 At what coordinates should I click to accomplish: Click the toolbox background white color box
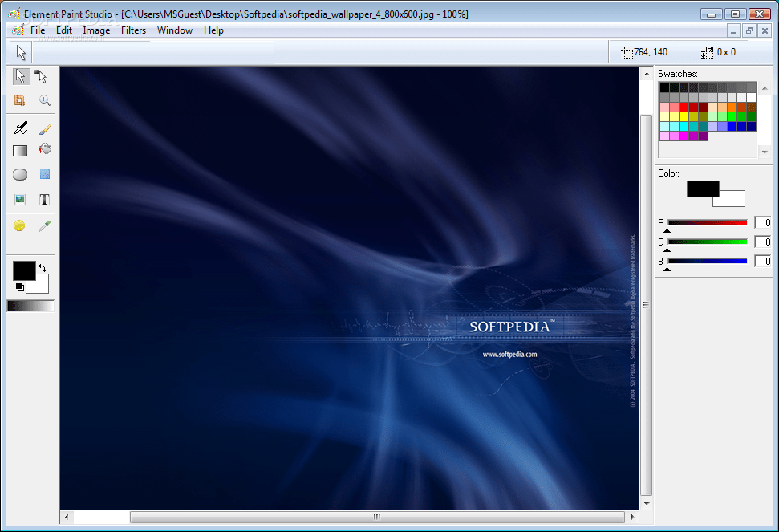click(x=41, y=286)
